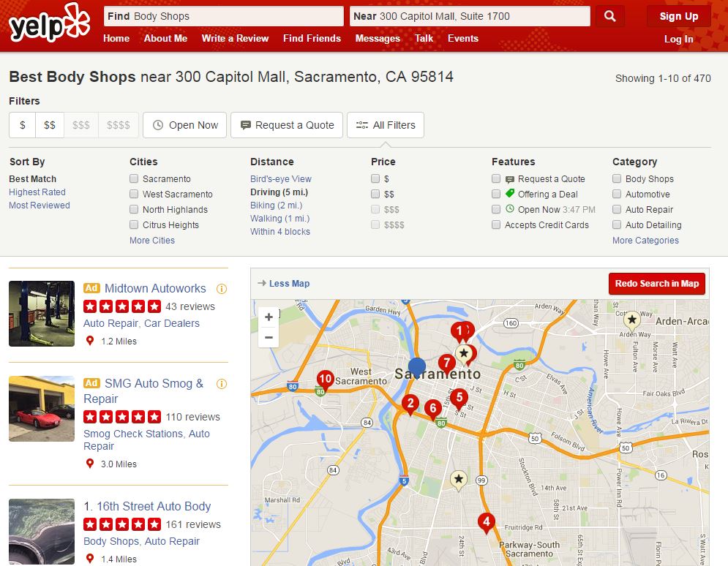728x566 pixels.
Task: Select map pin number 6
Action: [x=433, y=410]
